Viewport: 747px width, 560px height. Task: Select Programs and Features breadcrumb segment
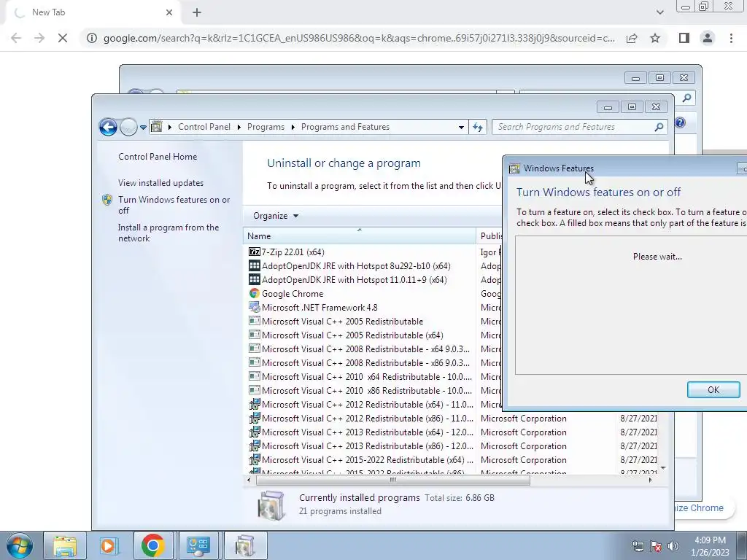[x=345, y=127]
